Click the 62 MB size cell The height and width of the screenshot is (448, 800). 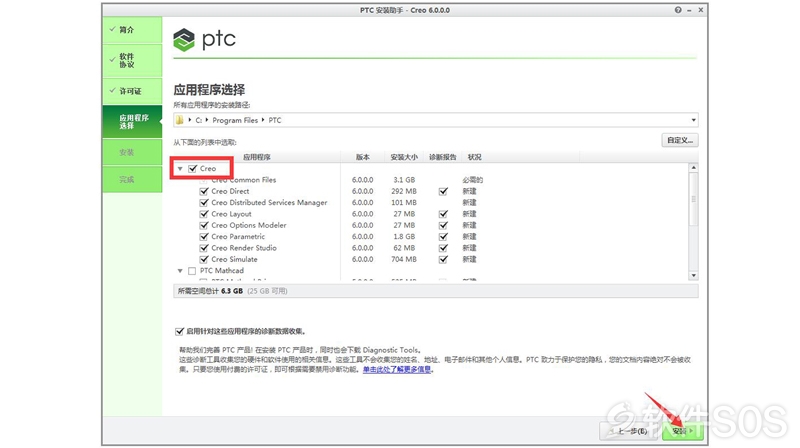[x=404, y=248]
